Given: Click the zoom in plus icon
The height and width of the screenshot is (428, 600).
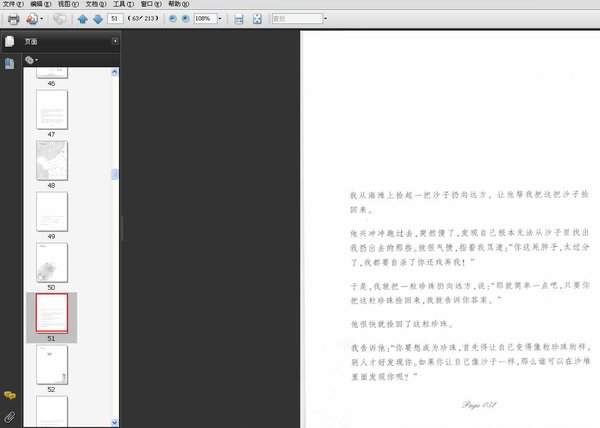Looking at the screenshot, I should point(186,18).
